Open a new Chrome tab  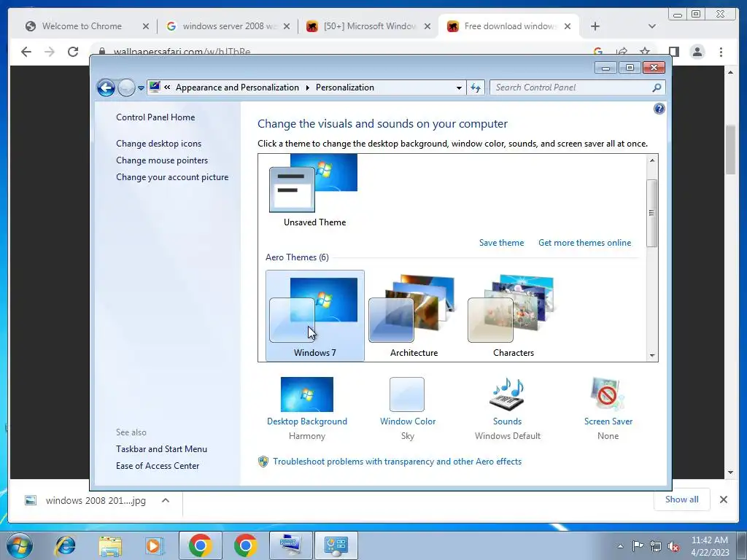tap(595, 26)
